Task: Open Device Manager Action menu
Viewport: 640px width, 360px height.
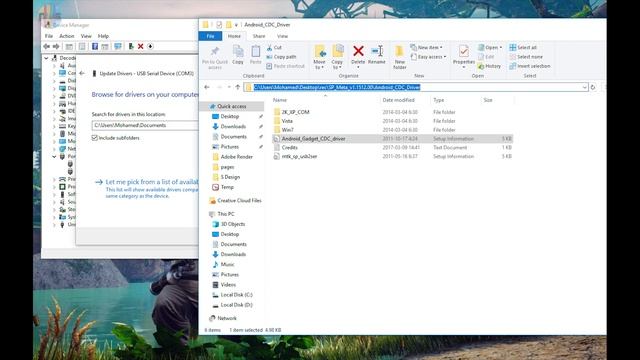Action: click(67, 36)
